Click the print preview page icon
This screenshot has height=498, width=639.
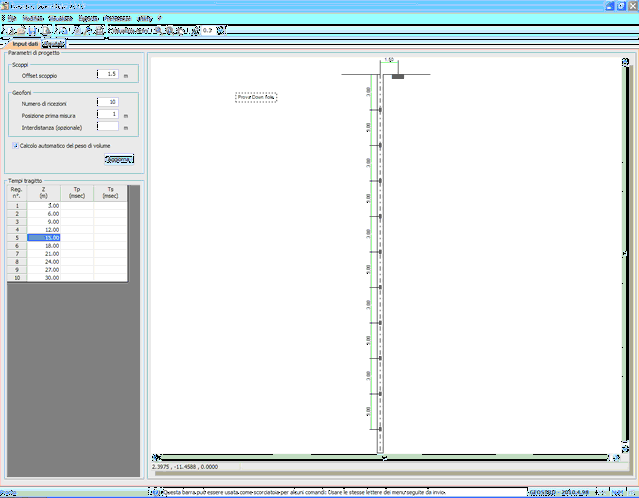pyautogui.click(x=47, y=31)
